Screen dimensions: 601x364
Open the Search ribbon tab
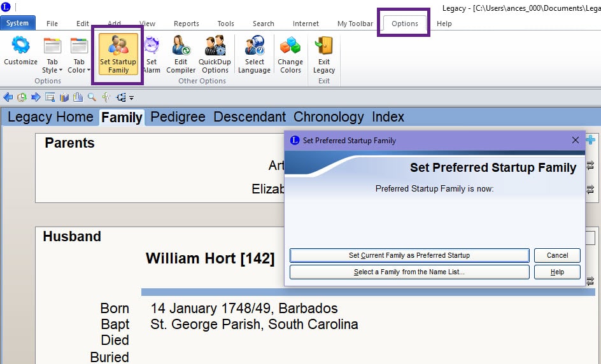[x=264, y=24]
